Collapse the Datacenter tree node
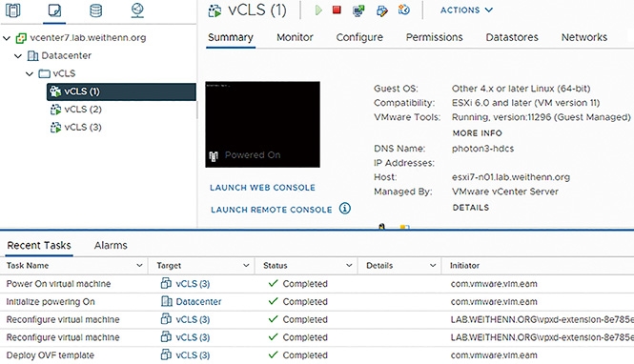The height and width of the screenshot is (364, 634). coord(18,56)
